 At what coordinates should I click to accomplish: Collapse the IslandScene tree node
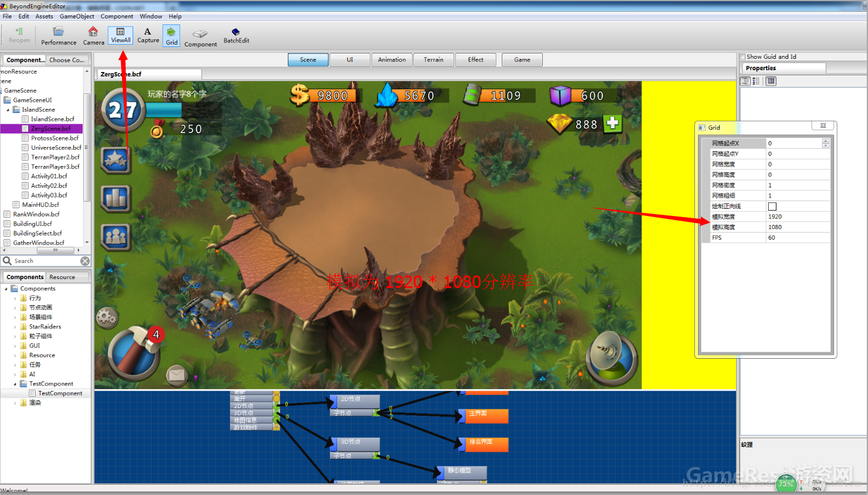(8, 109)
